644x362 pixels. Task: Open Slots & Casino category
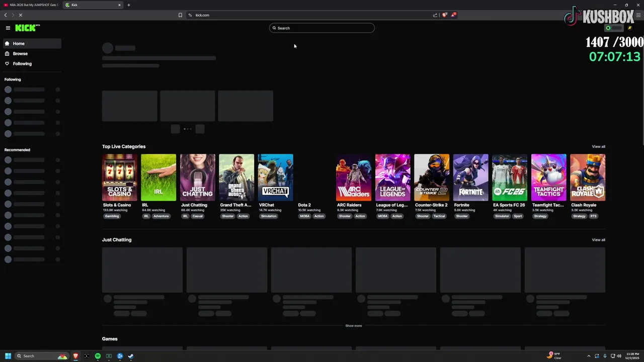(x=120, y=177)
